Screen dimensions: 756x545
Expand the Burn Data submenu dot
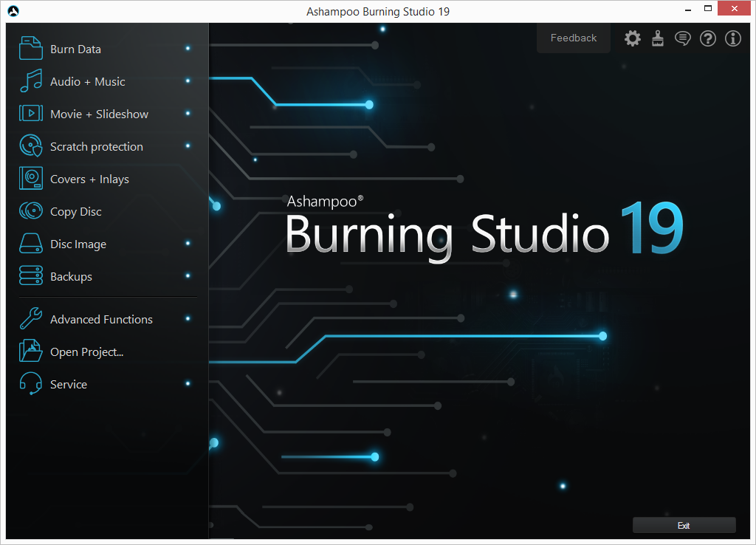[x=188, y=48]
